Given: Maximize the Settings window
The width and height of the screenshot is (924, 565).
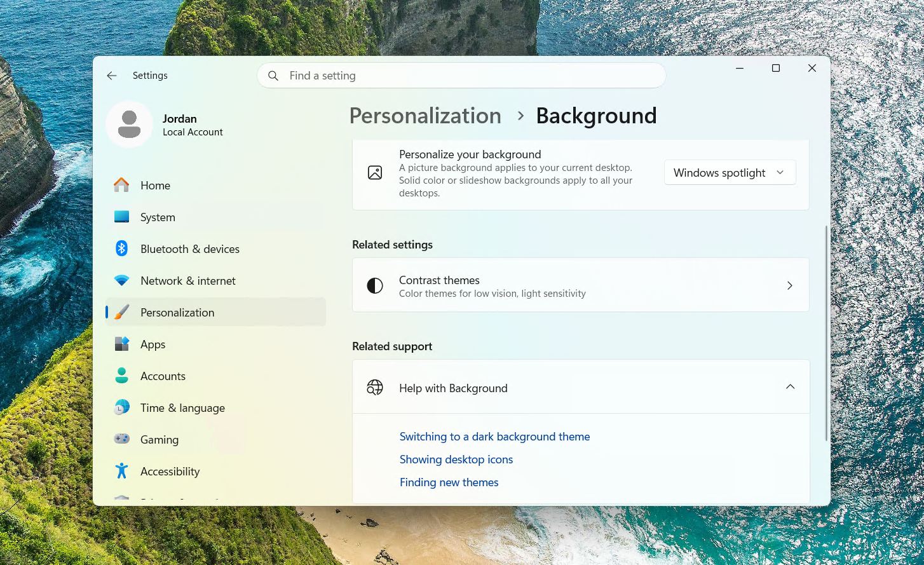Looking at the screenshot, I should pyautogui.click(x=776, y=68).
